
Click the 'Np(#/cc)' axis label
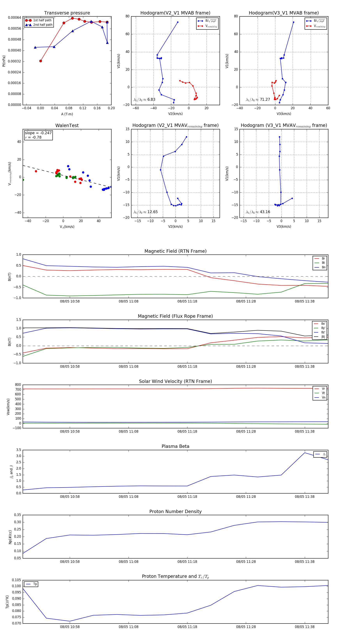pos(10,537)
